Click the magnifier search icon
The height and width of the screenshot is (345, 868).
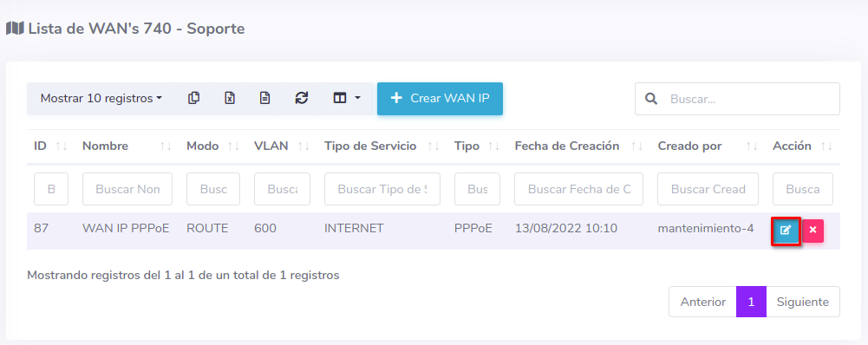(x=651, y=99)
